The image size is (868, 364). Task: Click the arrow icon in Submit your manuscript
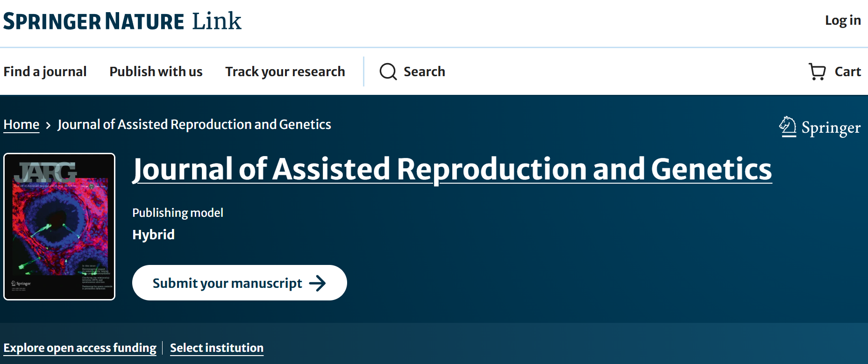pos(318,283)
